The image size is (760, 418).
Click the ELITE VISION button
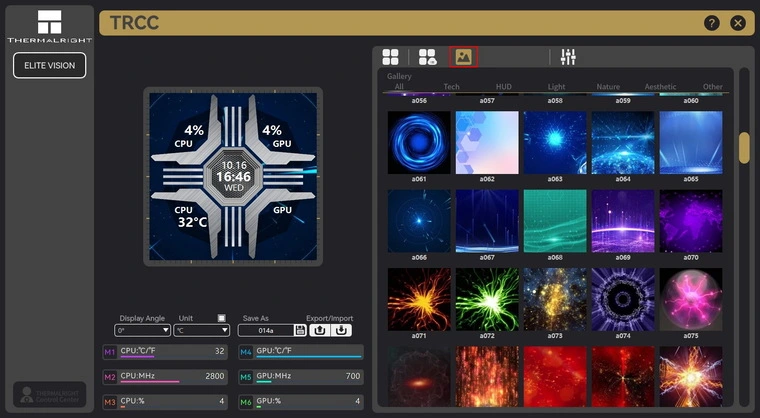click(49, 65)
